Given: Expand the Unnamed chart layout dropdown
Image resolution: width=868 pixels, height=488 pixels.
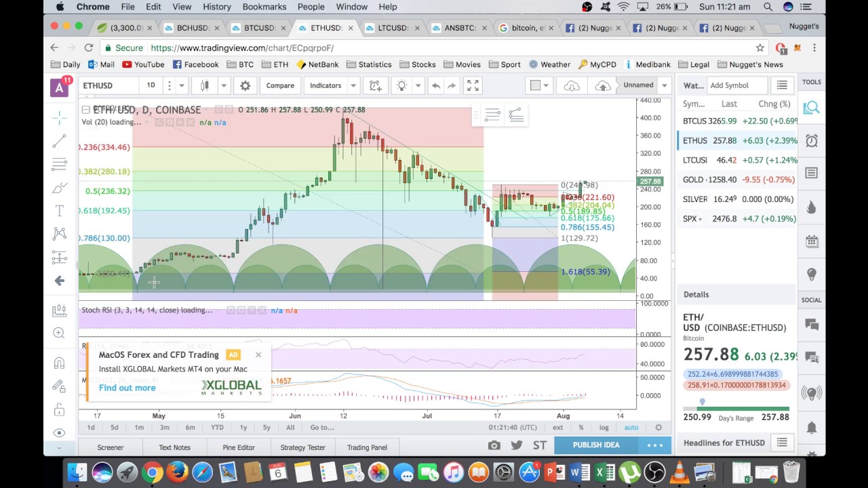Looking at the screenshot, I should [x=665, y=85].
